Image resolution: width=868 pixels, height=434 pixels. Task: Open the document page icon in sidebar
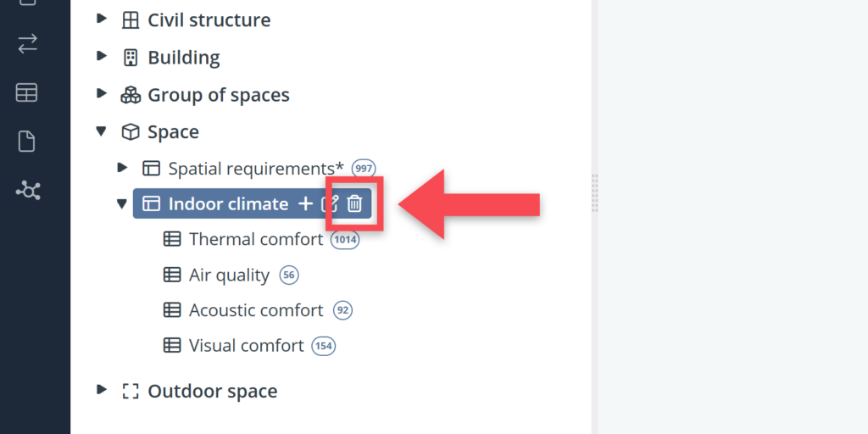pyautogui.click(x=27, y=142)
